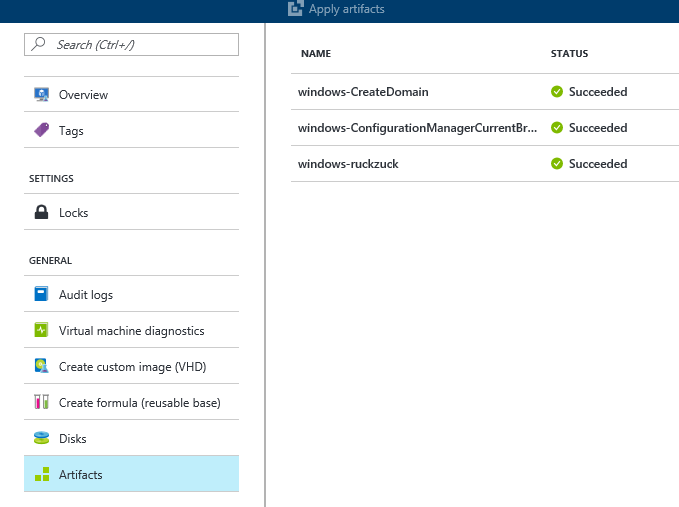
Task: Click the Virtual machine diagnostics icon
Action: point(41,330)
